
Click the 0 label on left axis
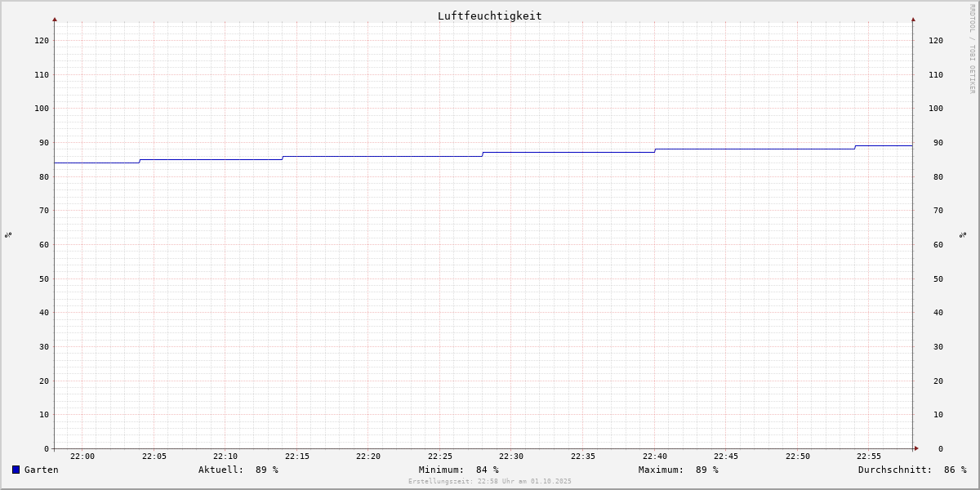click(47, 448)
